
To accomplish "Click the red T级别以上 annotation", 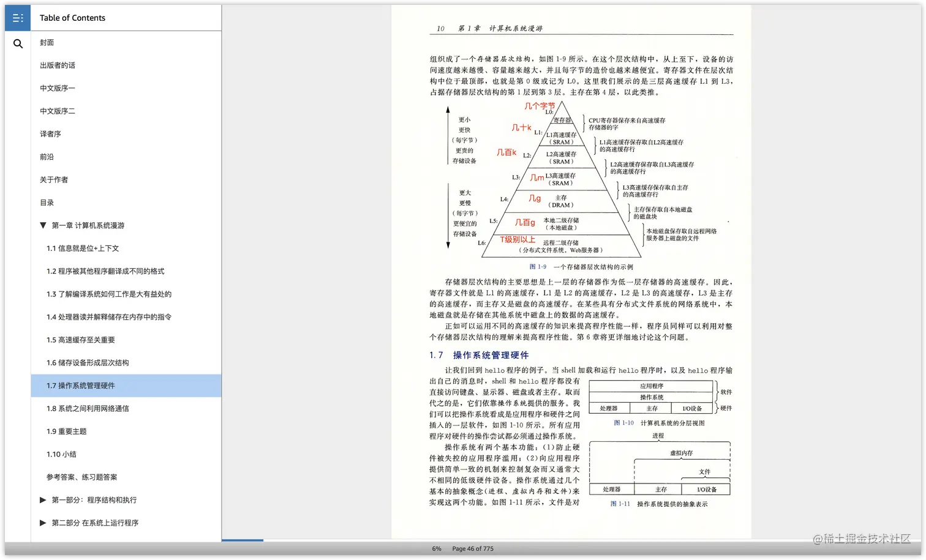I will [518, 239].
